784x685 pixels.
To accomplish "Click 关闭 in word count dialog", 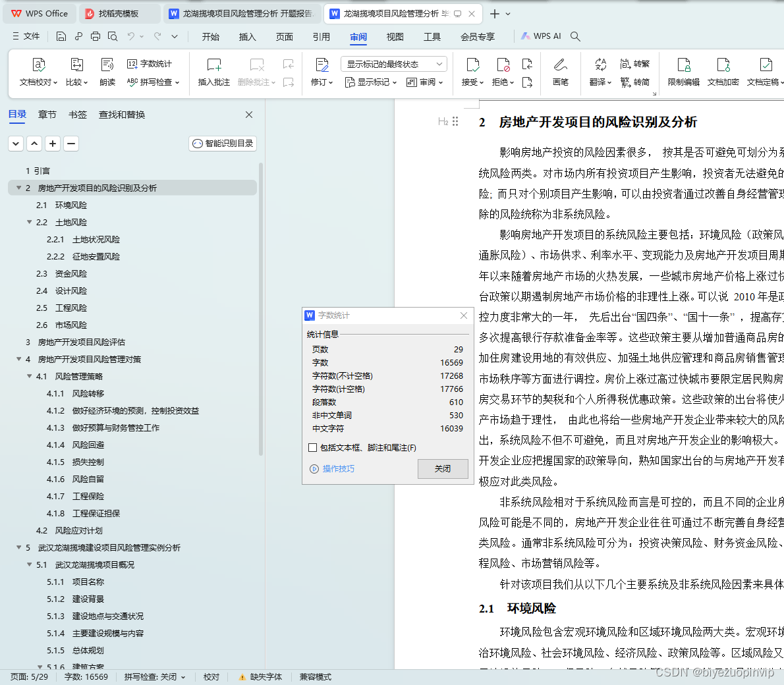I will pyautogui.click(x=443, y=468).
